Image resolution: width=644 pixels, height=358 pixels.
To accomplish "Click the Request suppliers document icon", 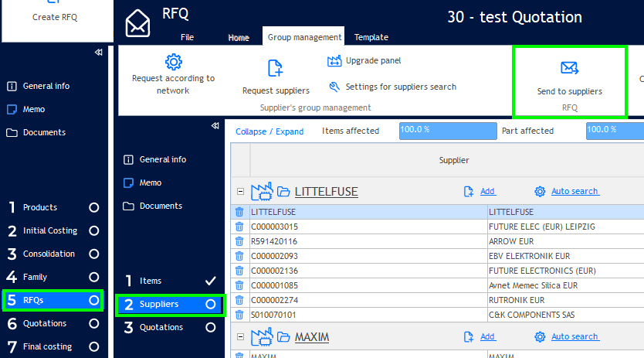I will pyautogui.click(x=275, y=68).
